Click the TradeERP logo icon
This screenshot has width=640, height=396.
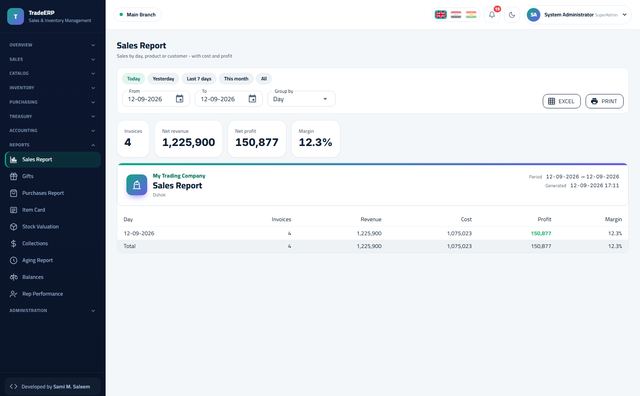pos(16,16)
